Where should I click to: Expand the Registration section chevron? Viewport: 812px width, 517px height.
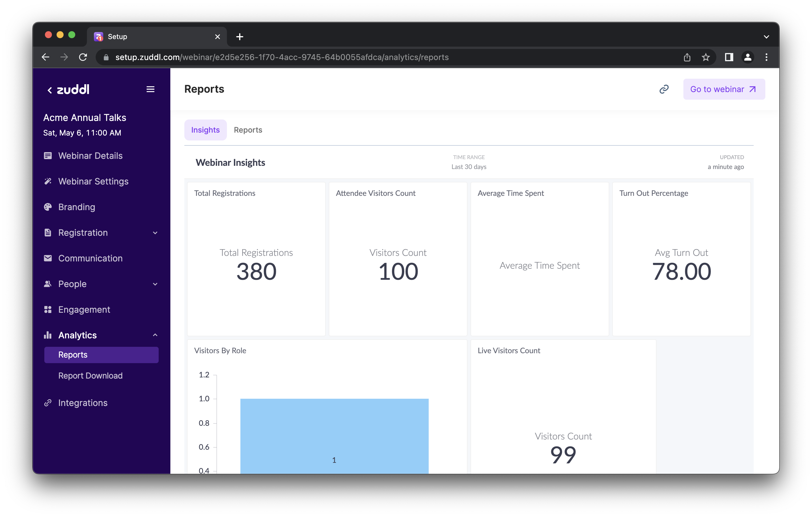click(x=155, y=233)
